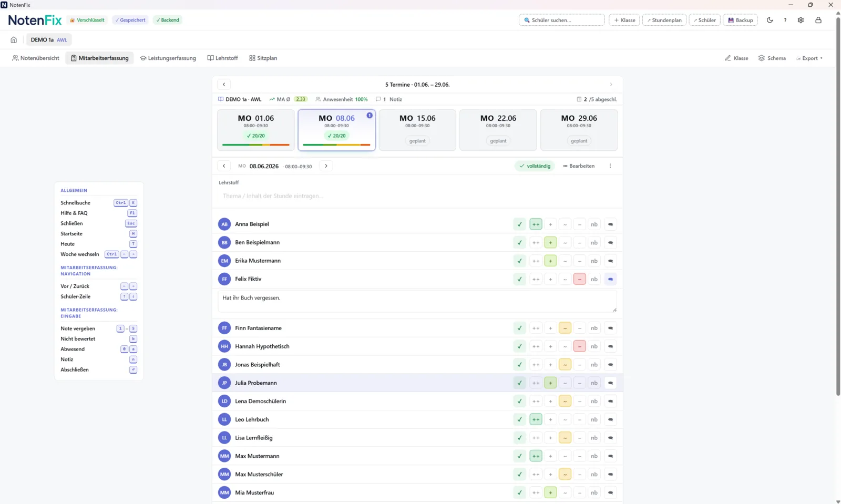Select the MO 15.06 lesson card
Screen dimensions: 841x504
[x=417, y=130]
